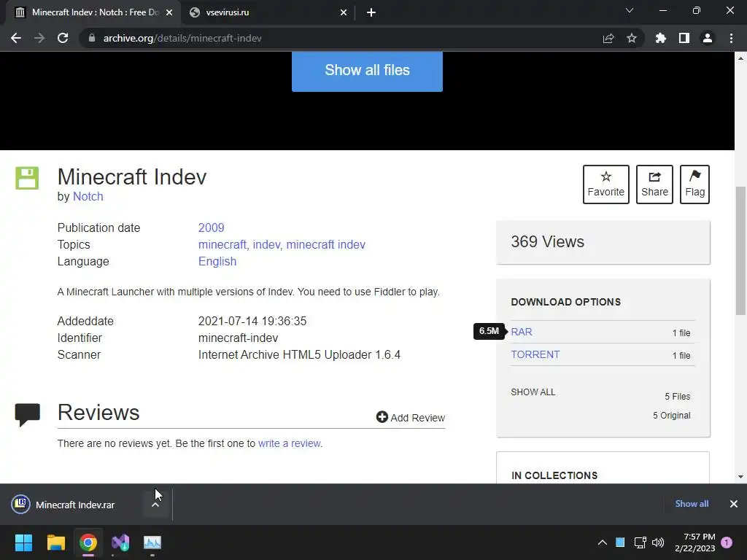Favorite this item
747x560 pixels.
pos(606,184)
